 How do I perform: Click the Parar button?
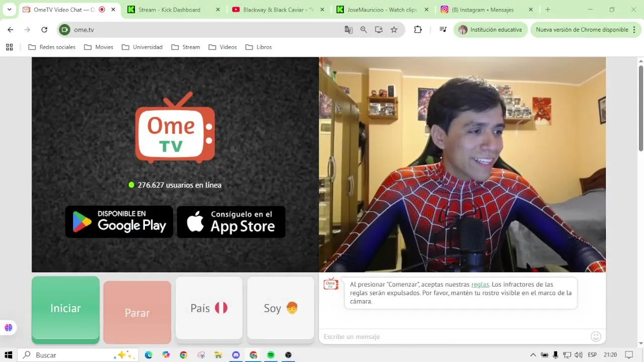(x=137, y=312)
